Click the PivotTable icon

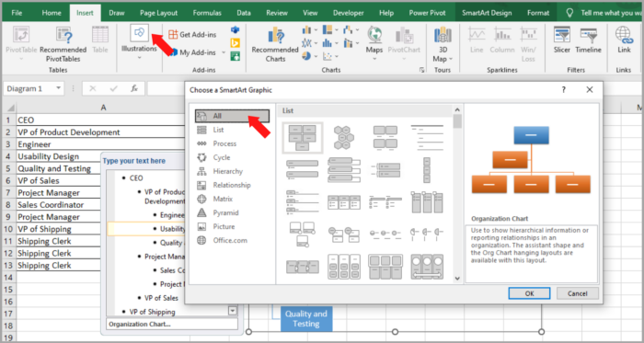21,34
